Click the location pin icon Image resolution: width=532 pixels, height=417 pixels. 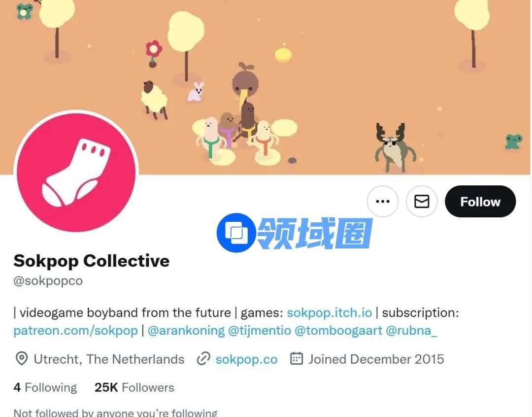pos(22,359)
